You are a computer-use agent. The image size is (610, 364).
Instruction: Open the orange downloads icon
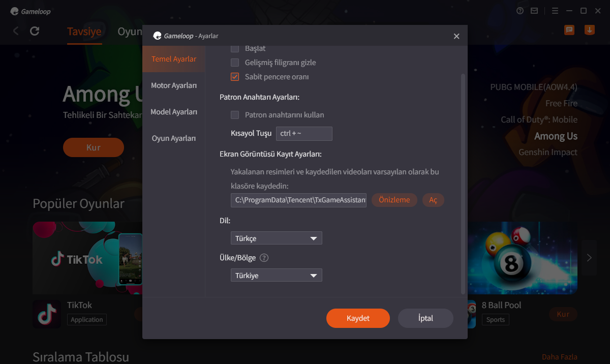coord(590,30)
